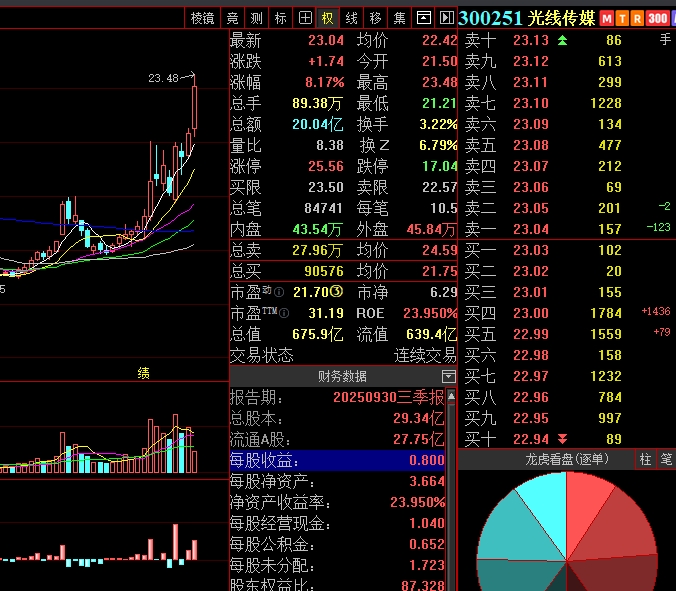Click the 竞 auction toolbar button
676x591 pixels.
[x=232, y=18]
